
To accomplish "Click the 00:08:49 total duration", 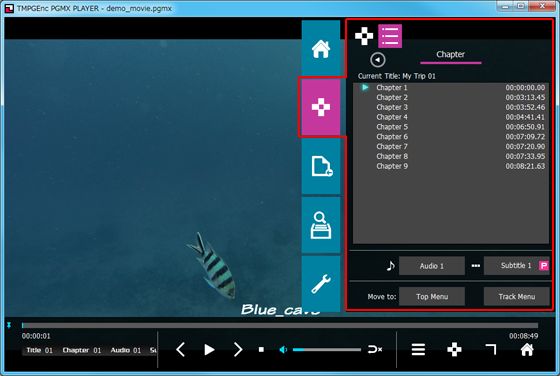I will (x=524, y=336).
